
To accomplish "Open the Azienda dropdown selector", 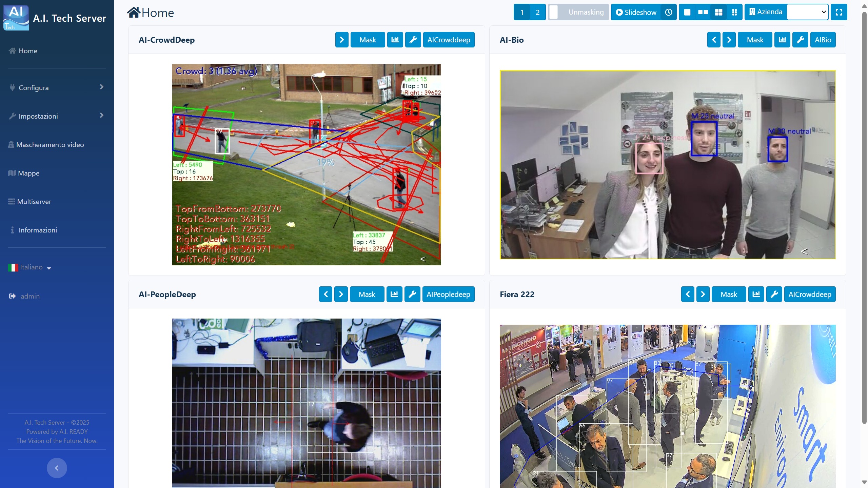I will click(x=807, y=12).
